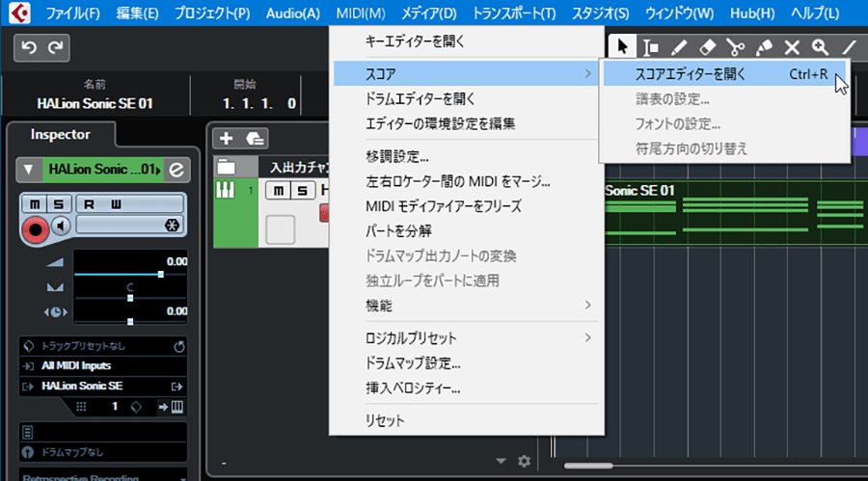The width and height of the screenshot is (868, 481).
Task: Click the instrument keyboard icon on track 1
Action: [225, 190]
